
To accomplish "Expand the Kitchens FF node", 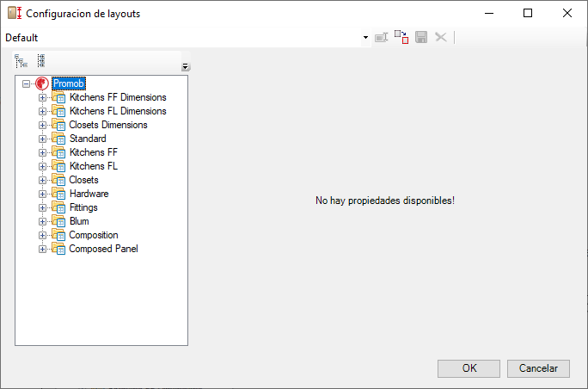I will click(x=42, y=153).
